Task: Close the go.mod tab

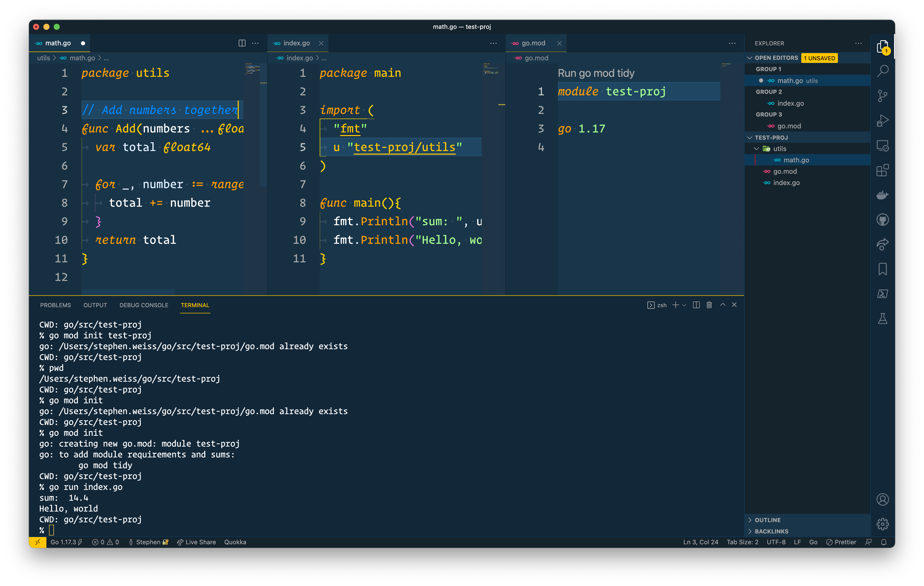Action: coord(559,43)
